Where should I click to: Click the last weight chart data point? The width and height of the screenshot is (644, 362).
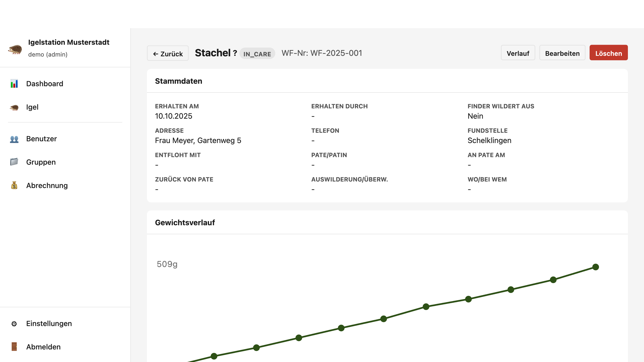(595, 267)
